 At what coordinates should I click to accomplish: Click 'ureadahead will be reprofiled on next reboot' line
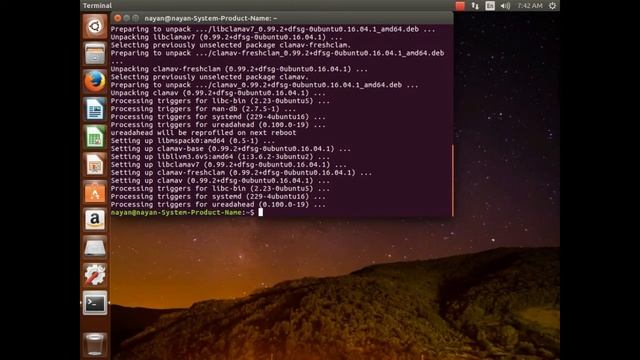[x=203, y=133]
